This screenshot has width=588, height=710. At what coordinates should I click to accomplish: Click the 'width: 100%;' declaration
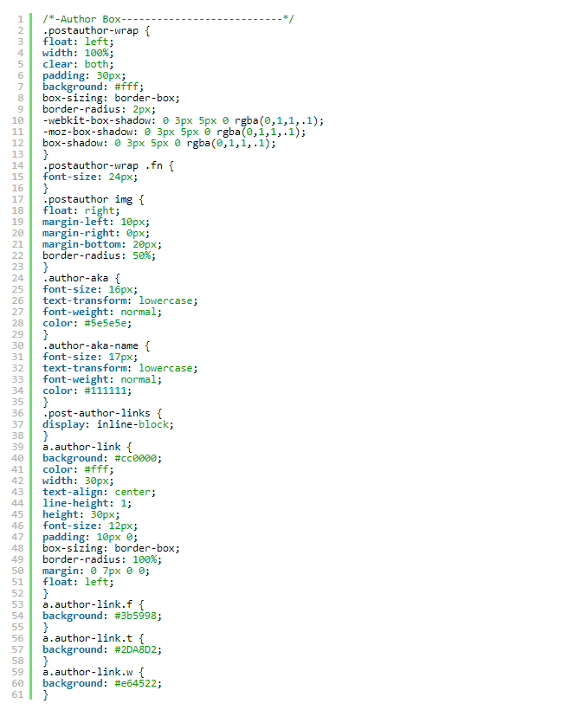(x=78, y=53)
